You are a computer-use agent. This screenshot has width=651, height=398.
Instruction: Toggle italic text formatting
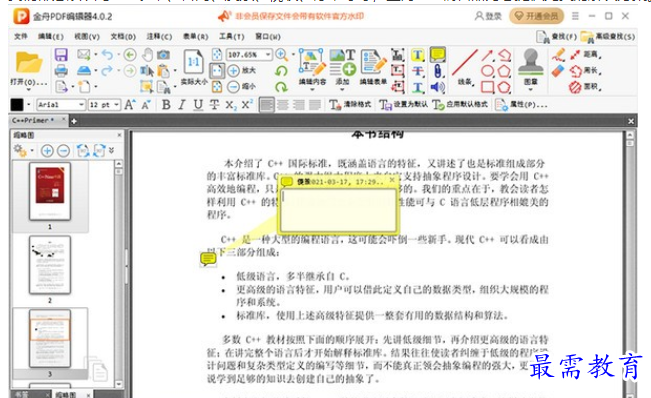182,105
